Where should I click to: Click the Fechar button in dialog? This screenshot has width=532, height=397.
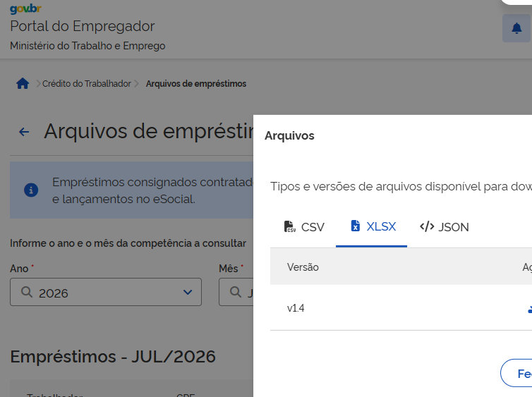[x=516, y=373]
